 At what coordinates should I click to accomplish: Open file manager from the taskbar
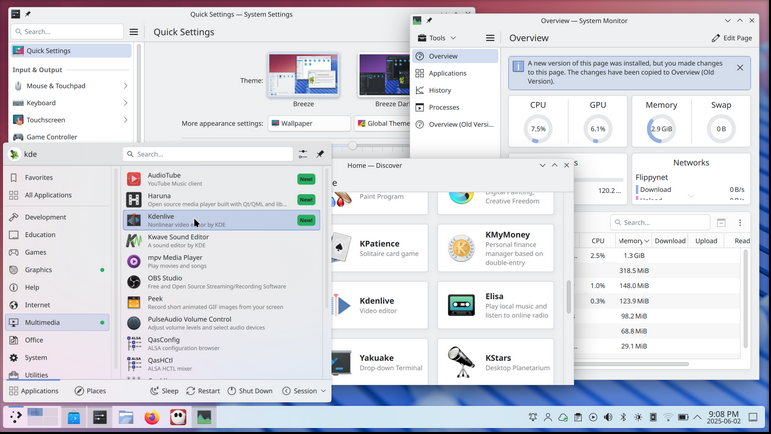tap(126, 417)
